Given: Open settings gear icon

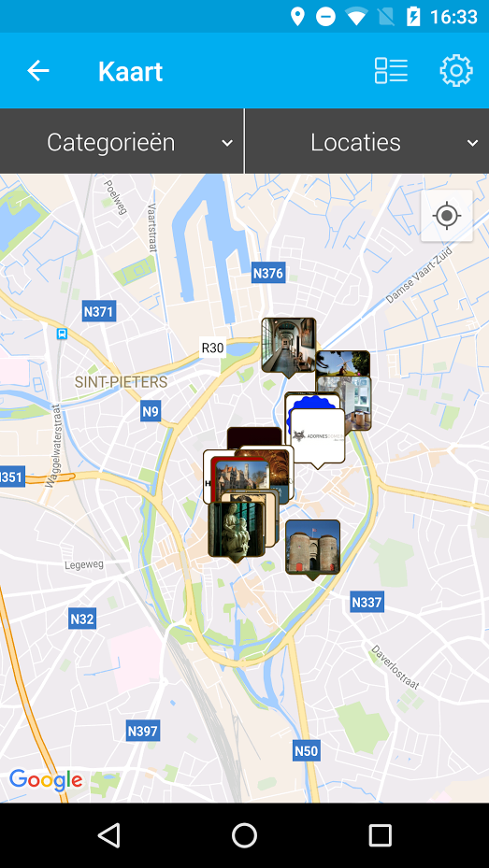Looking at the screenshot, I should (456, 71).
